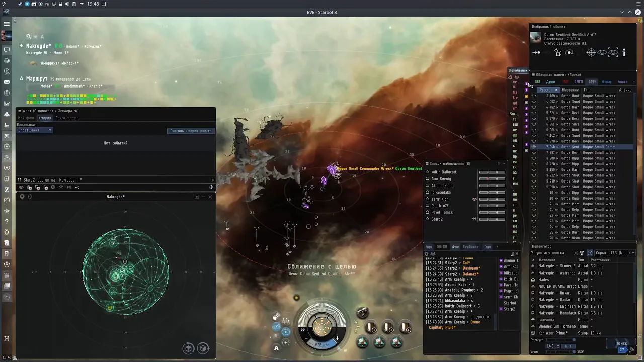Toggle the eye icon in fleet broadcast toolbar
Screen dimensions: 644x362
point(21,187)
